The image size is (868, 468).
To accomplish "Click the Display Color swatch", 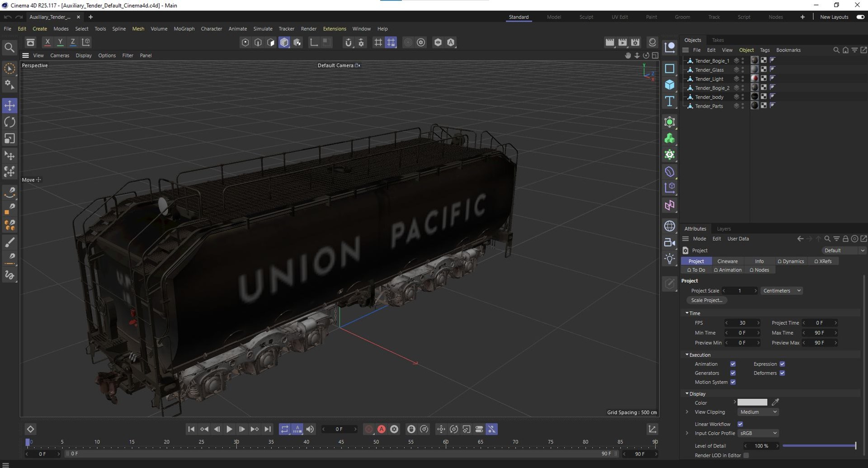I will point(752,402).
